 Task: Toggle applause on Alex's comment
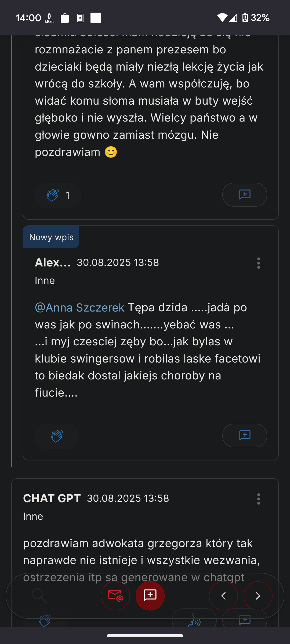point(57,436)
